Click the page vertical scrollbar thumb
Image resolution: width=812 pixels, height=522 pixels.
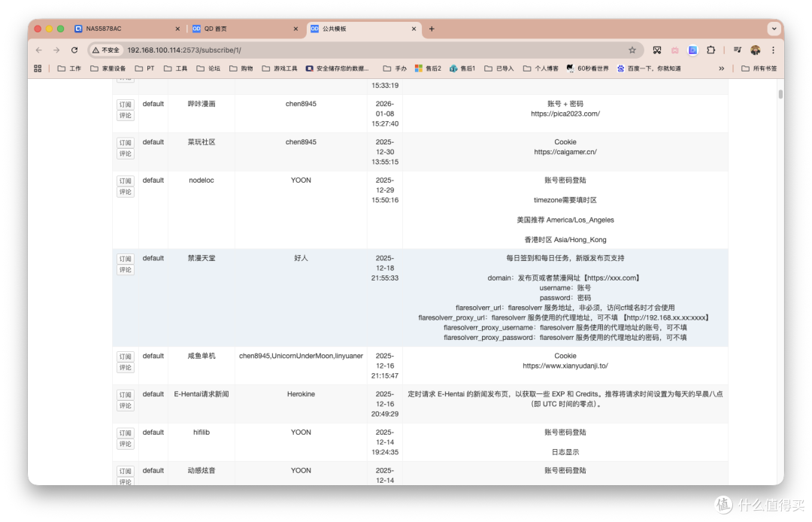click(x=780, y=94)
